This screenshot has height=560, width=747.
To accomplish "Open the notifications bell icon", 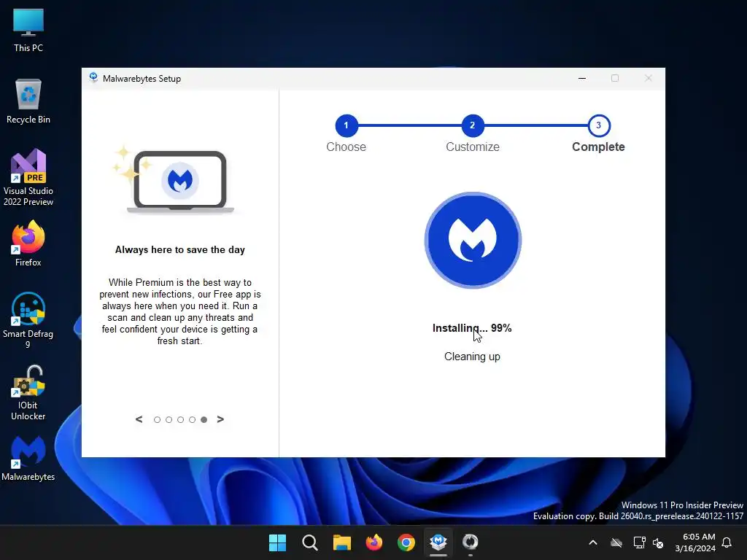I will (x=727, y=542).
